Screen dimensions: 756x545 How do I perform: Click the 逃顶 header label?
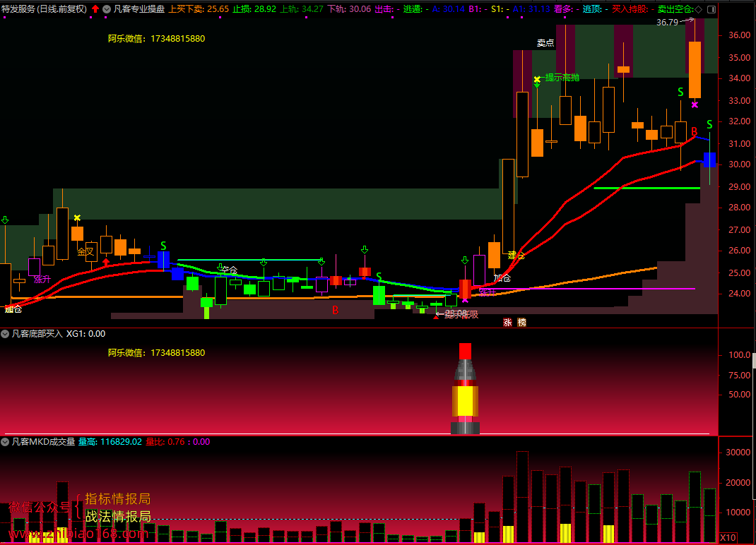tap(591, 8)
